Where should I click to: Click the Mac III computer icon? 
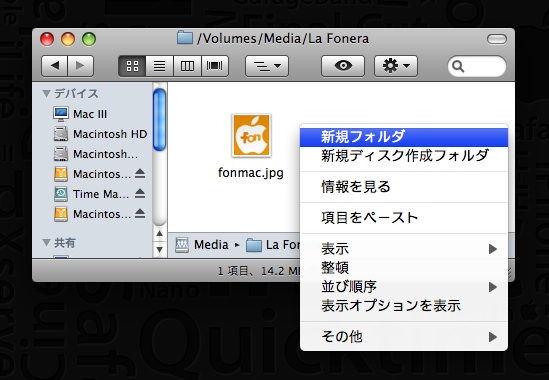tap(61, 114)
